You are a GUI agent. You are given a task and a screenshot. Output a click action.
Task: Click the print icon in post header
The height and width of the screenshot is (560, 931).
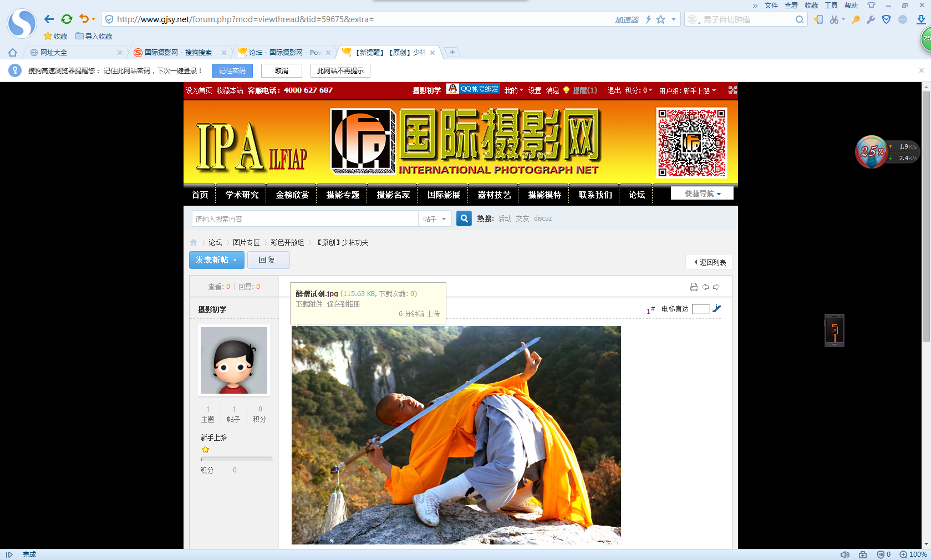(694, 287)
